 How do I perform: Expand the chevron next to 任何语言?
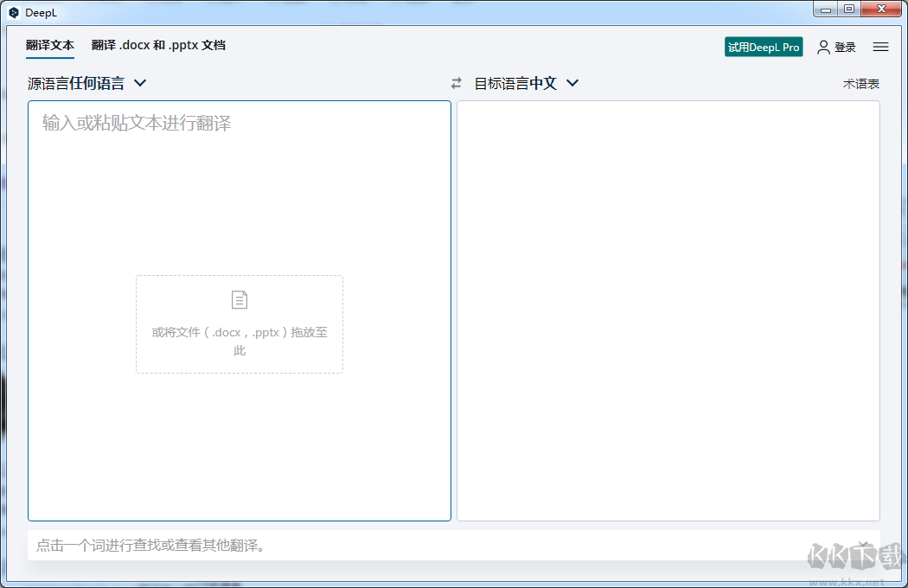(x=138, y=83)
